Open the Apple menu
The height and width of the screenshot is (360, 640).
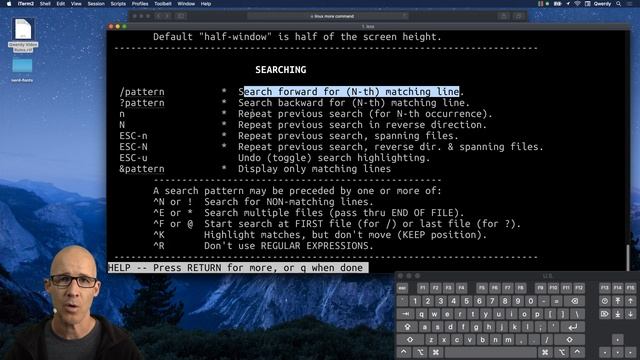[x=9, y=4]
